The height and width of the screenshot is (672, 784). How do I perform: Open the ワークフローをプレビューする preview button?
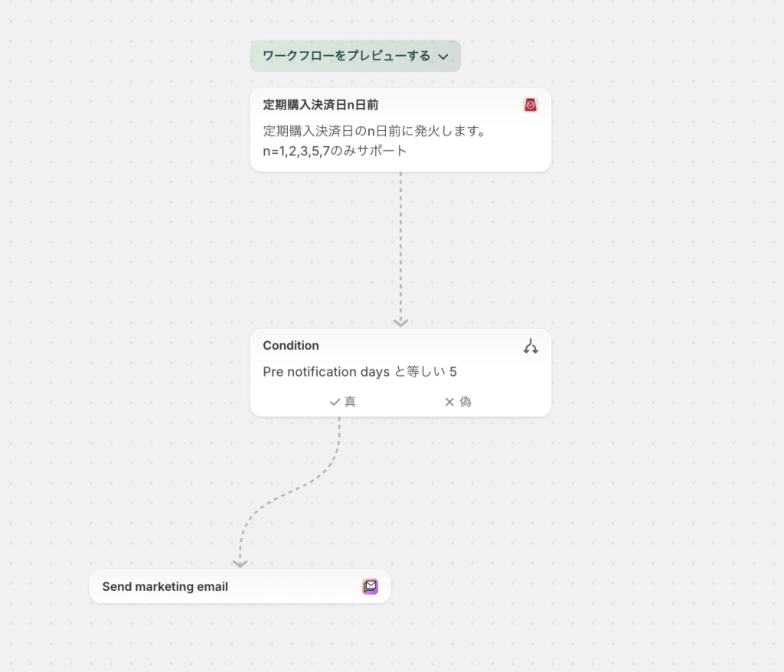(x=346, y=56)
